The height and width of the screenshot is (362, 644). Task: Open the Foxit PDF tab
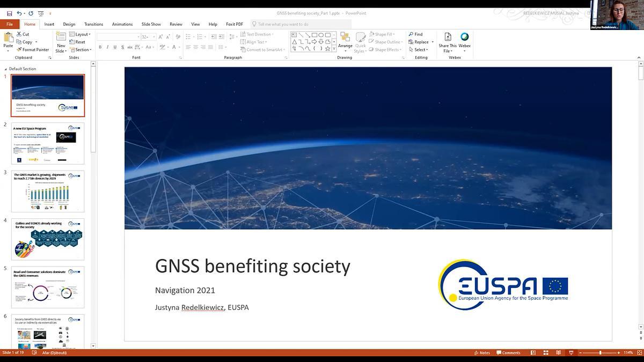tap(235, 24)
